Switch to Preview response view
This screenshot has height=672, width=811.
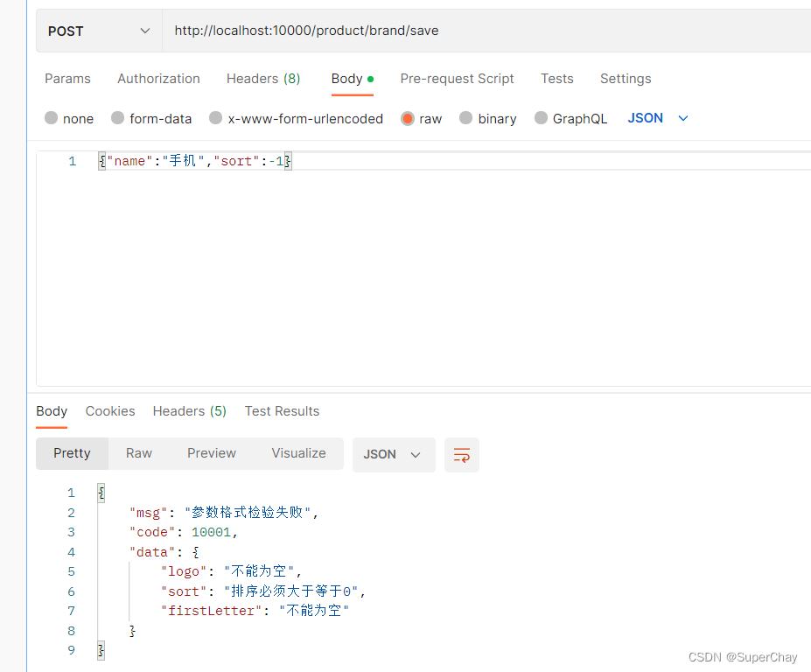[x=212, y=454]
